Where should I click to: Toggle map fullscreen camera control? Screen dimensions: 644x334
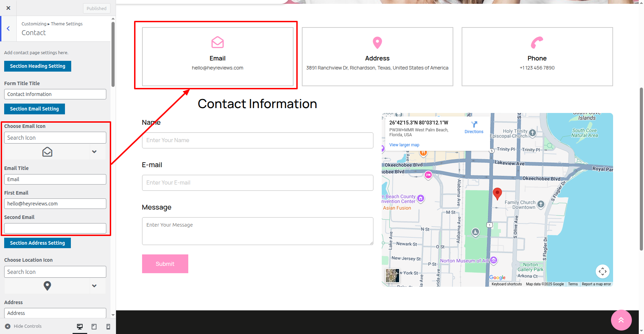[x=602, y=271]
